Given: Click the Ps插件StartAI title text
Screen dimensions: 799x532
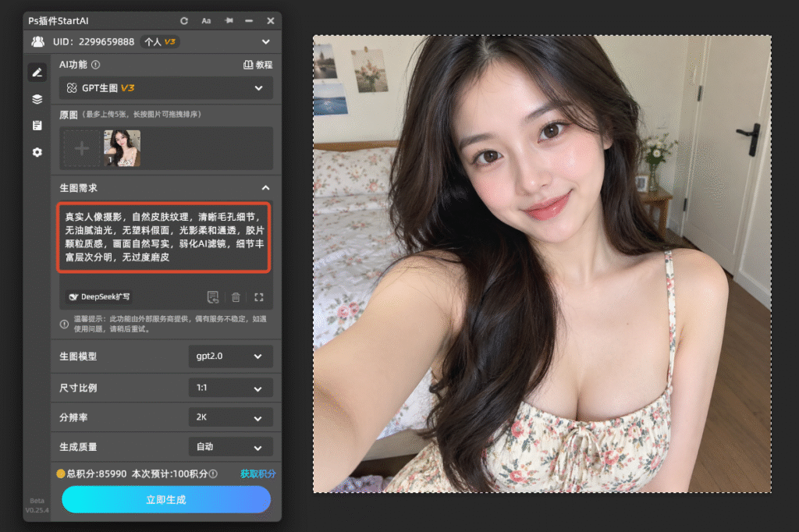Looking at the screenshot, I should click(58, 21).
